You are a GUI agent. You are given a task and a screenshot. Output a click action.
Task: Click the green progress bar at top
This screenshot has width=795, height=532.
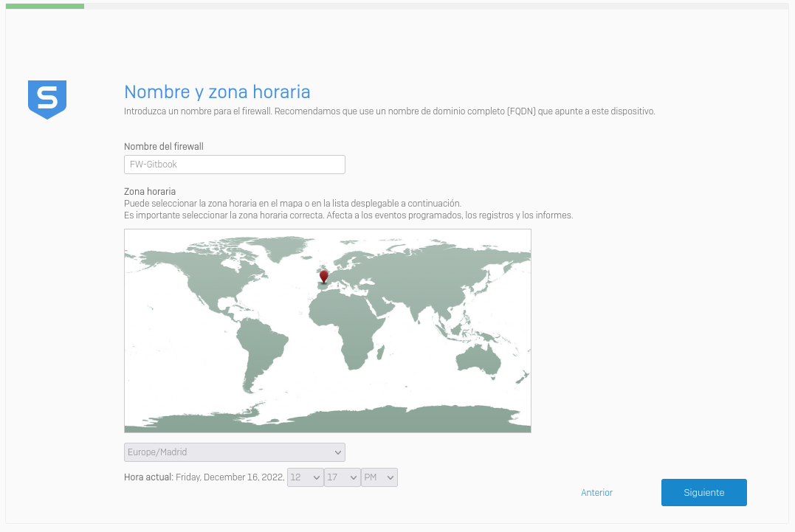[44, 6]
